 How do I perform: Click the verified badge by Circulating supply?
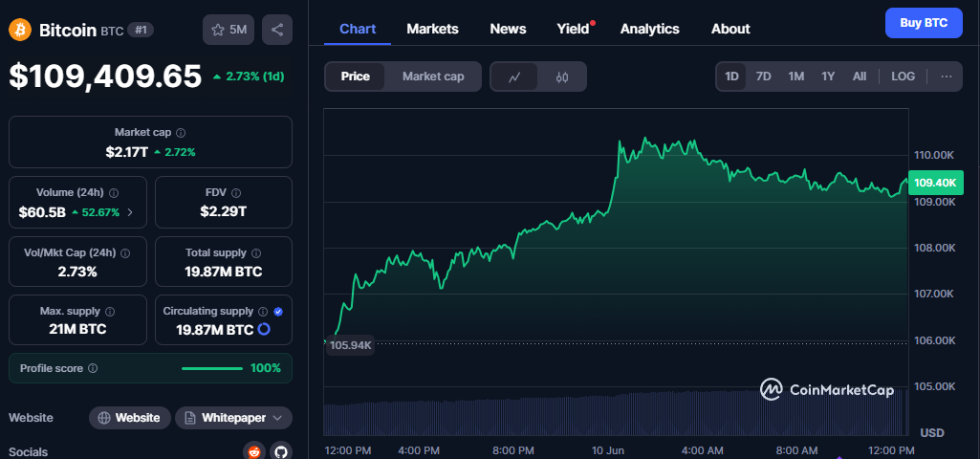coord(279,312)
